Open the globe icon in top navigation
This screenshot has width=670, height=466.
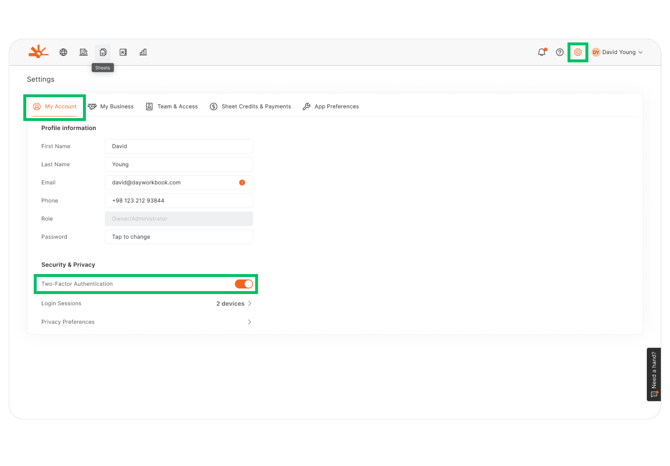coord(63,52)
